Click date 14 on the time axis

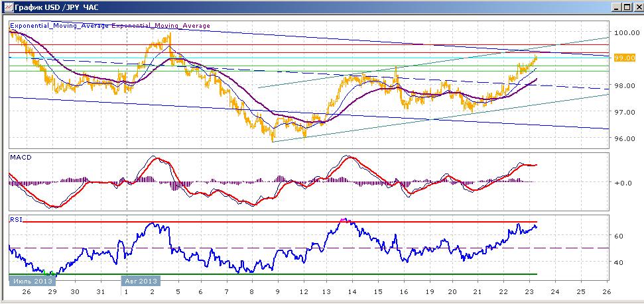[x=352, y=291]
